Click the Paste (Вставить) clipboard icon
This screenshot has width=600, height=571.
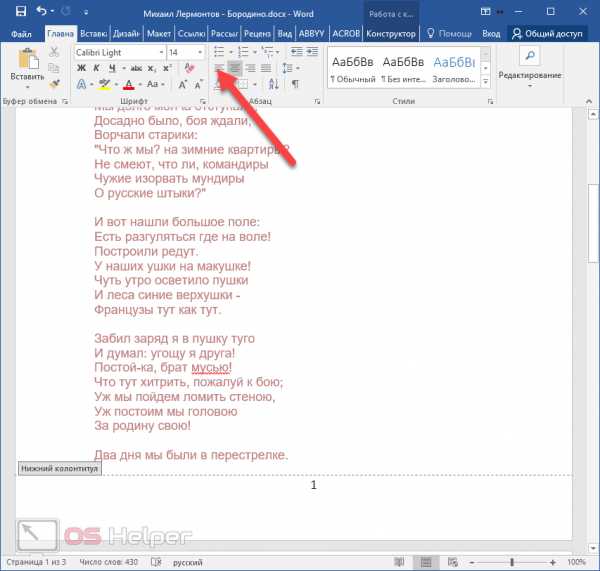point(28,60)
